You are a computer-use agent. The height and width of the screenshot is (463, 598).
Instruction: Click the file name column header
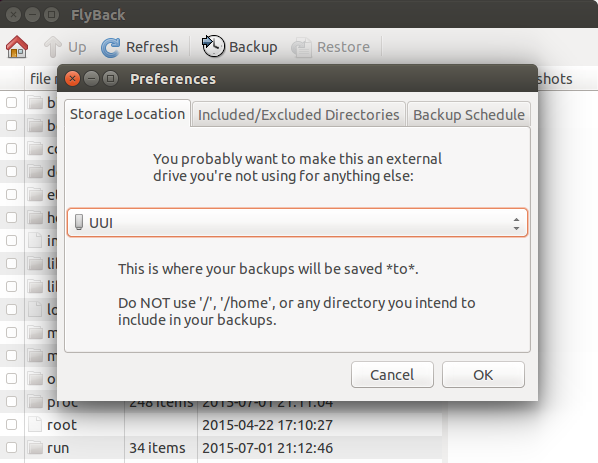[41, 79]
